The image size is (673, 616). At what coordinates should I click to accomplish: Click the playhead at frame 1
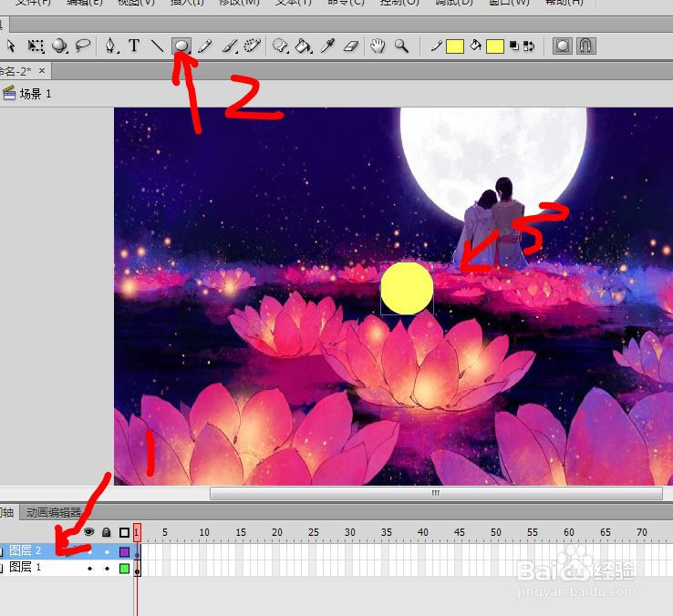coord(137,532)
